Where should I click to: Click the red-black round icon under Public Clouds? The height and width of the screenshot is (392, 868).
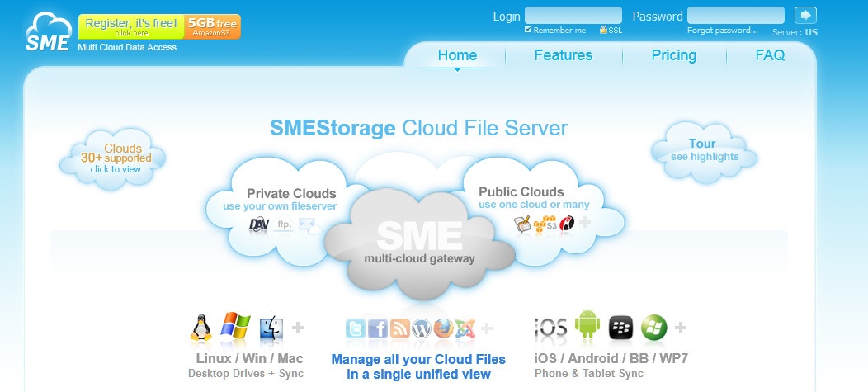567,223
